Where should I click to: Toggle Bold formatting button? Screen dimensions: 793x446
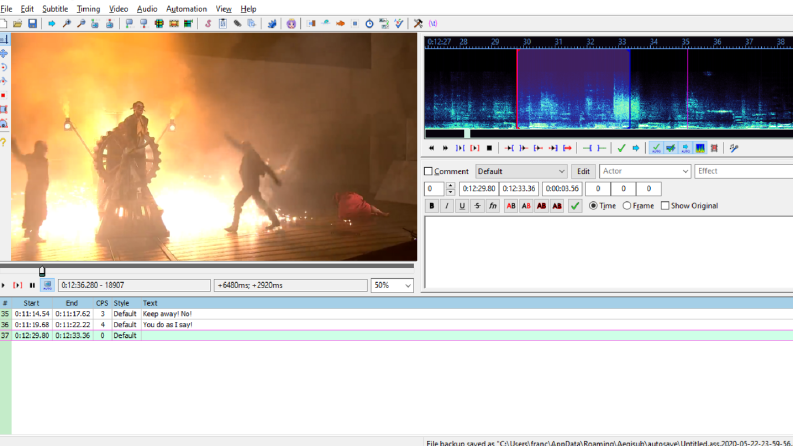tap(431, 206)
